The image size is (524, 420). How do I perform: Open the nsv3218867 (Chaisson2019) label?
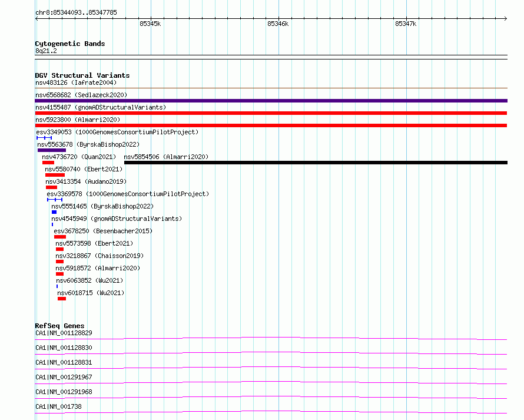tap(100, 256)
